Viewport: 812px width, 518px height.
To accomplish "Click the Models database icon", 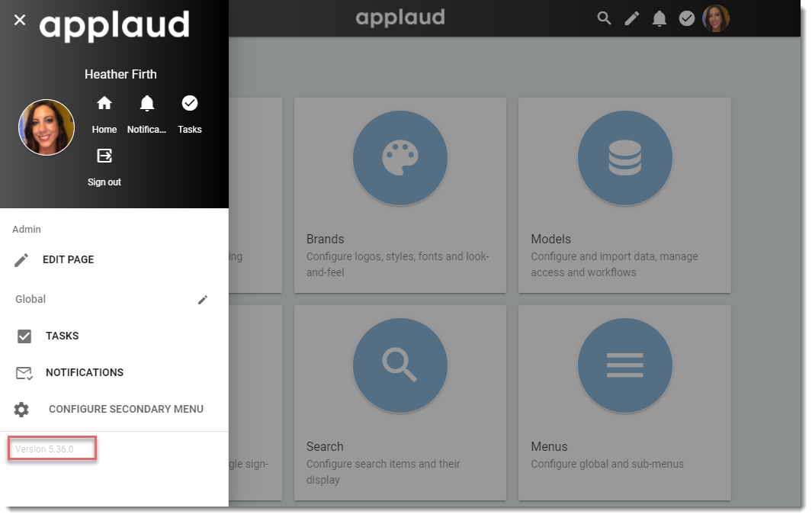I will (x=625, y=158).
